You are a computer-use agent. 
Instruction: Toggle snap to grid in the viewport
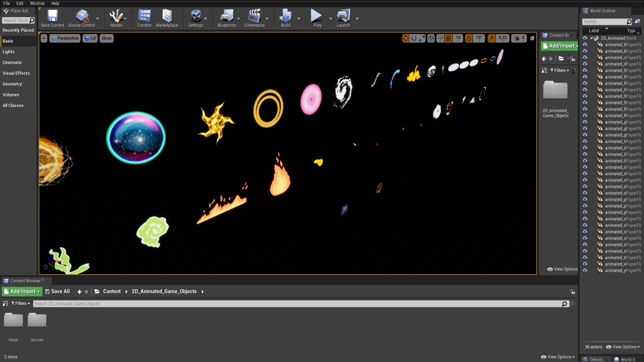448,38
